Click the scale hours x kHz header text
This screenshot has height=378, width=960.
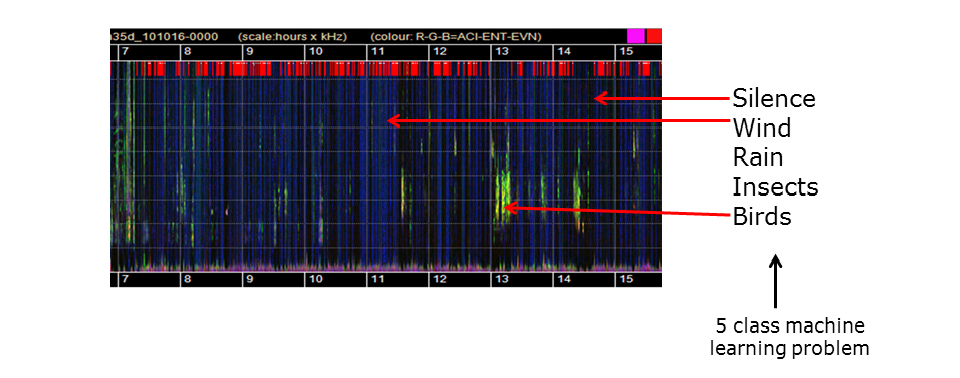[x=292, y=37]
